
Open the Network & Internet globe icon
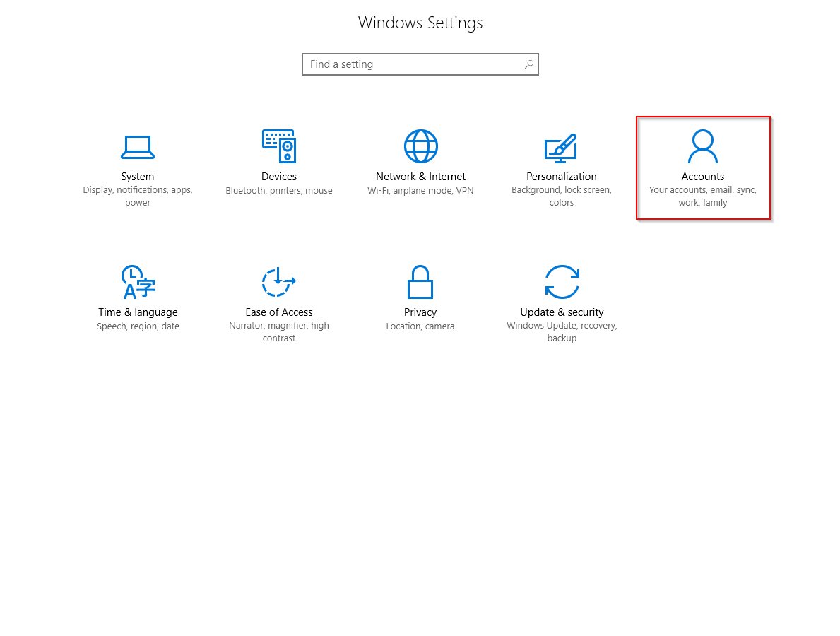tap(420, 146)
